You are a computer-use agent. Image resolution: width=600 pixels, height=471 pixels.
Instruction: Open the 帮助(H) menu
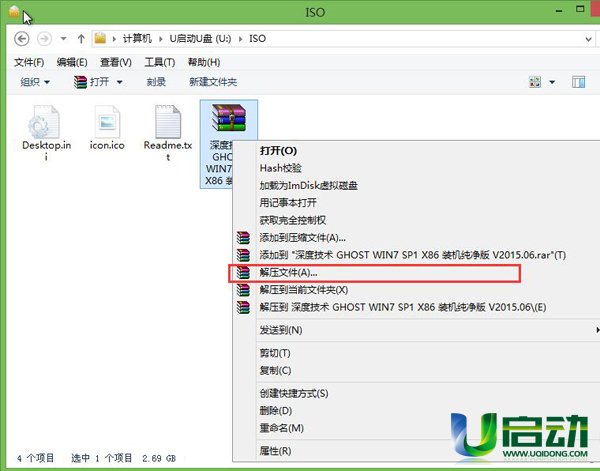click(204, 62)
